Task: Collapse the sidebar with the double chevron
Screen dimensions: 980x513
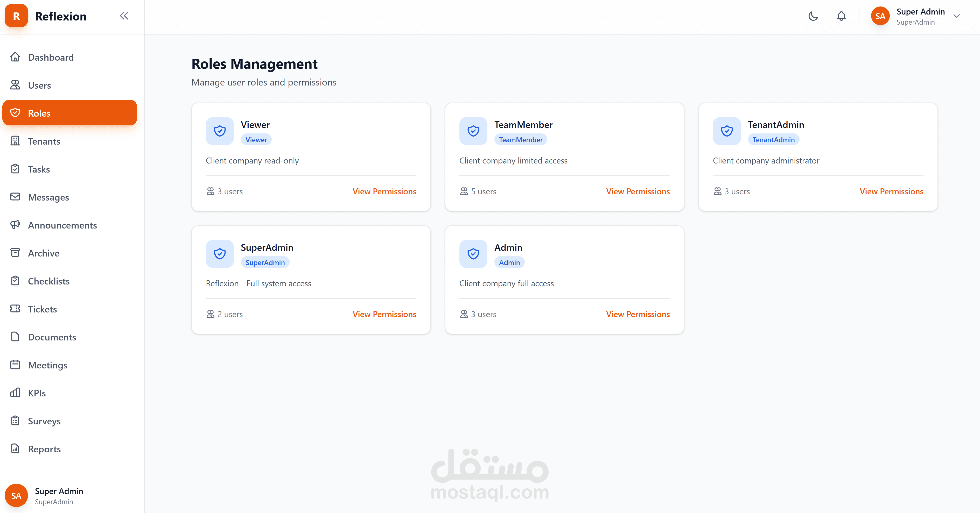Action: point(124,16)
